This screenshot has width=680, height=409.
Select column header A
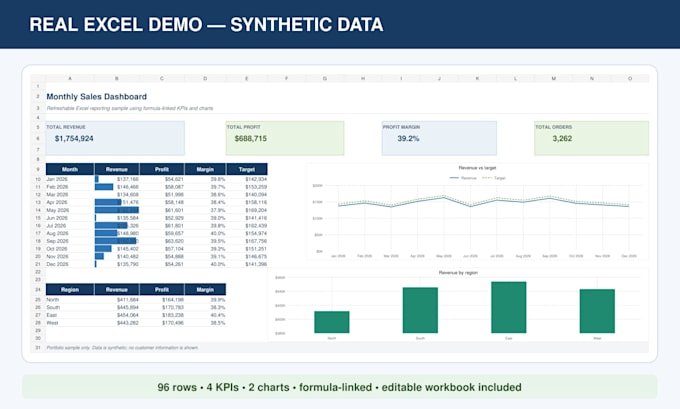pos(70,79)
